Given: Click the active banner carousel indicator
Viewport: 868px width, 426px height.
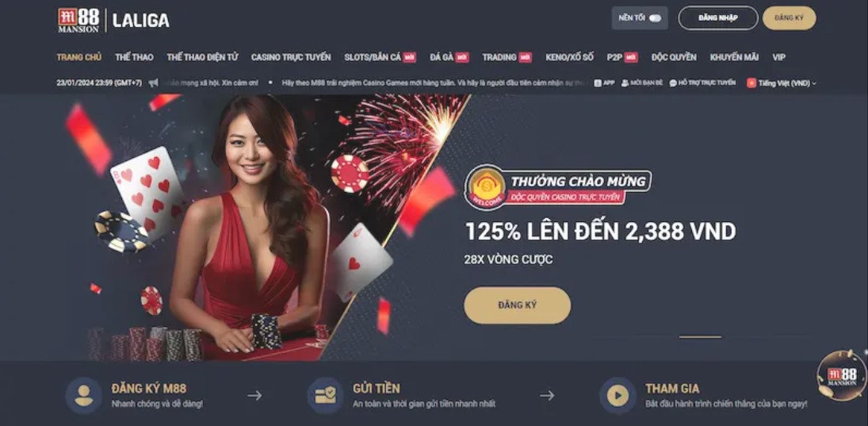Looking at the screenshot, I should point(700,337).
